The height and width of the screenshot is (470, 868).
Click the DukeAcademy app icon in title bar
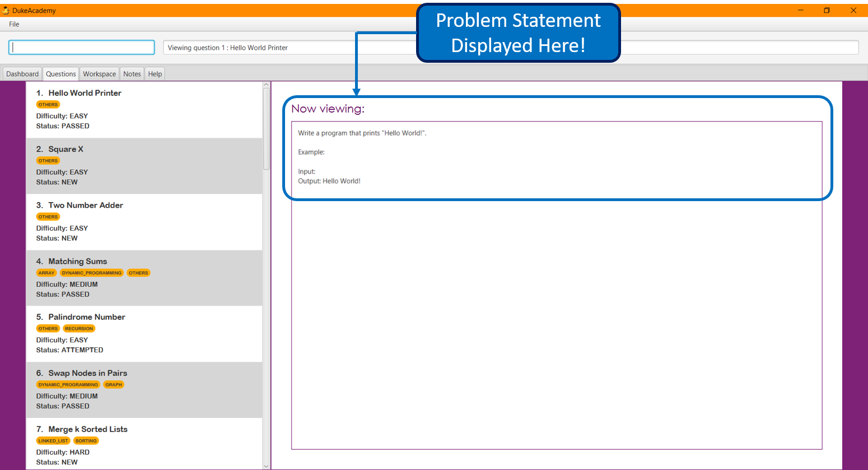pos(6,10)
